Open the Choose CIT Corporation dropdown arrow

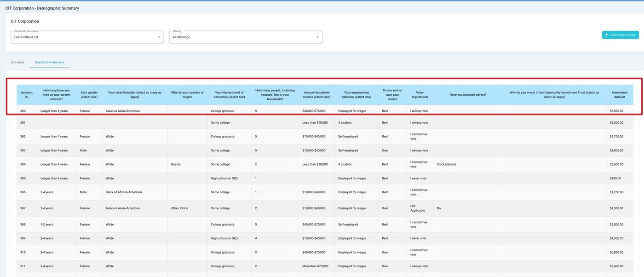(x=159, y=37)
